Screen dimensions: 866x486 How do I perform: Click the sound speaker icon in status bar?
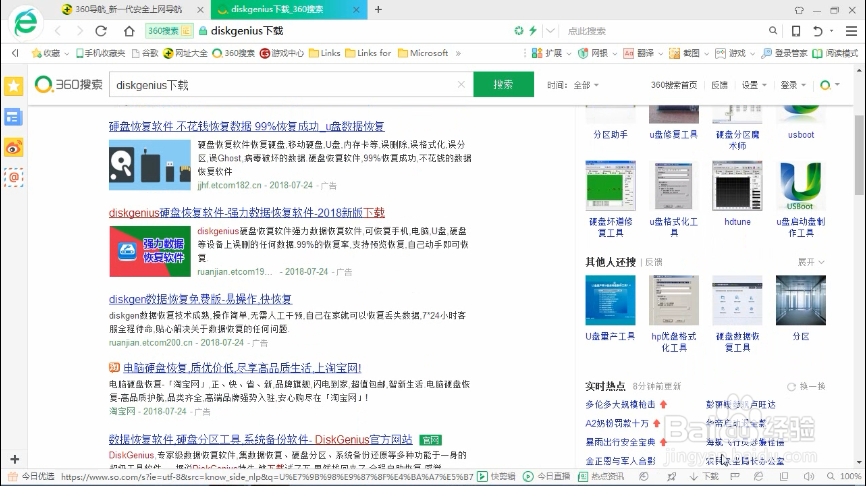809,476
